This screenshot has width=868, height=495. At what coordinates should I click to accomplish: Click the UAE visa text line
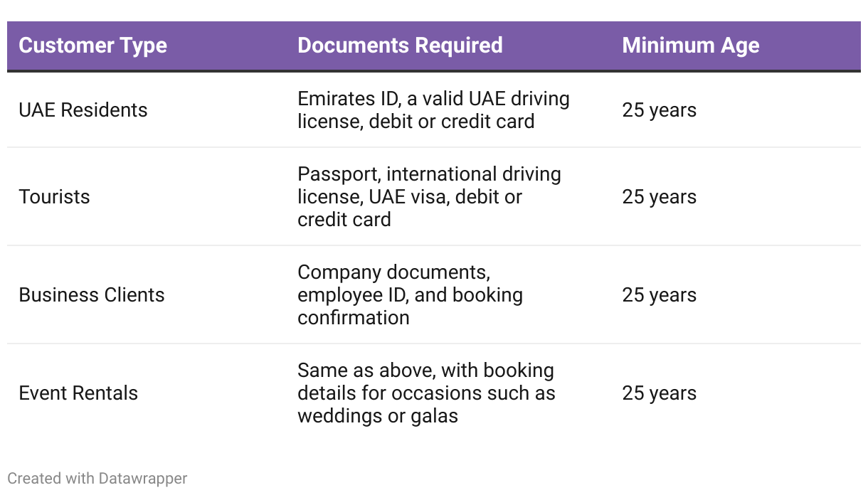(x=410, y=197)
